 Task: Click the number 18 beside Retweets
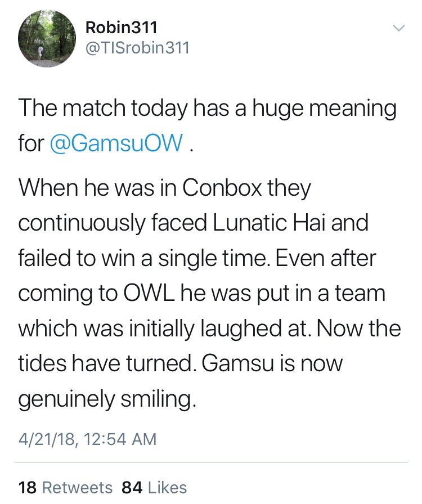pyautogui.click(x=28, y=487)
